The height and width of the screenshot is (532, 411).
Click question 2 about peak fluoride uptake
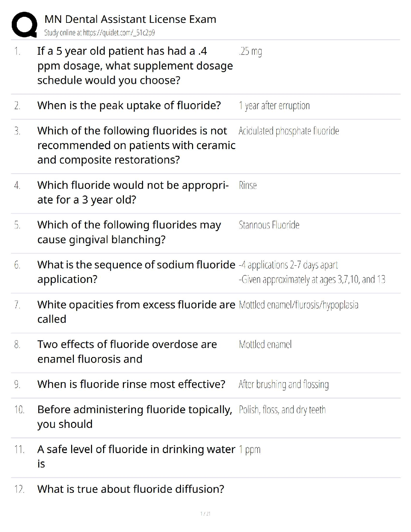[129, 105]
